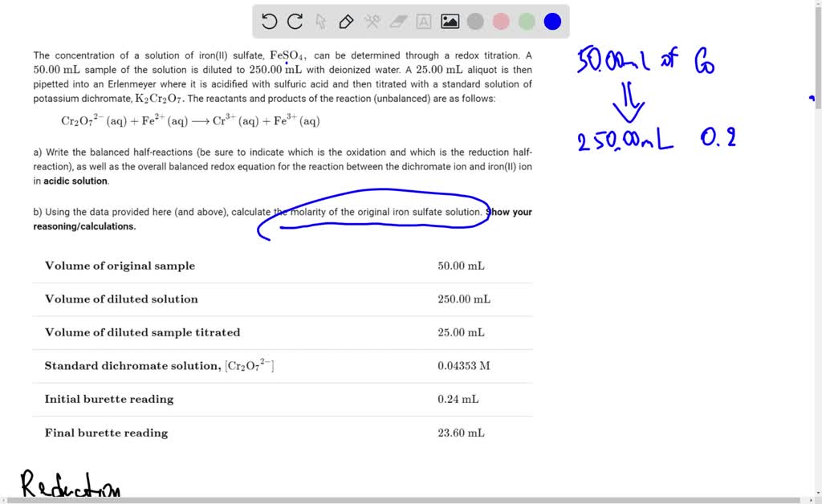
Task: Choose the green color swatch
Action: 527,22
